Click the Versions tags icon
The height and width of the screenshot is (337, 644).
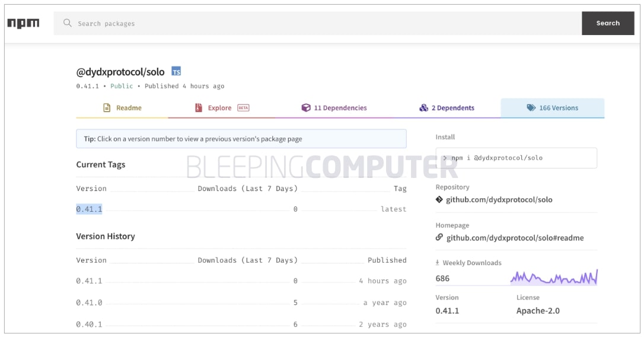pyautogui.click(x=531, y=107)
